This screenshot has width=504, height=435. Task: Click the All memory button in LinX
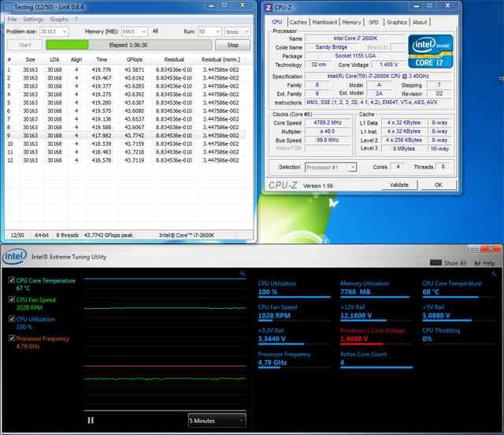tap(155, 32)
